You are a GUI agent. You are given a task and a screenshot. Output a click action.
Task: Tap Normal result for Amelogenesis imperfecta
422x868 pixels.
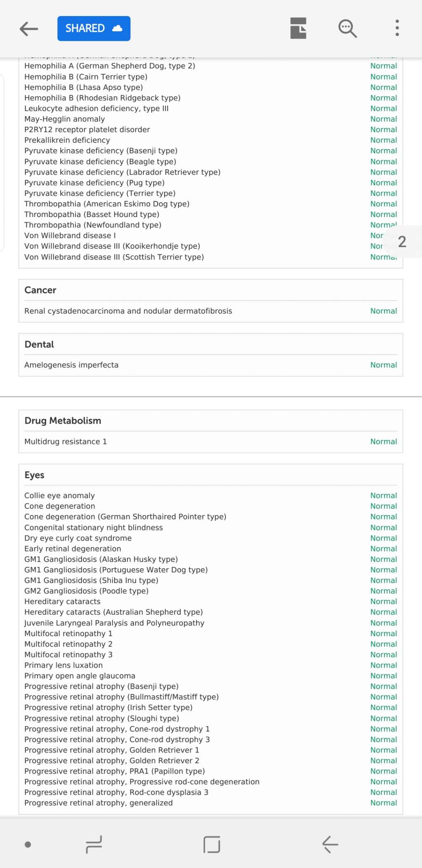click(383, 365)
